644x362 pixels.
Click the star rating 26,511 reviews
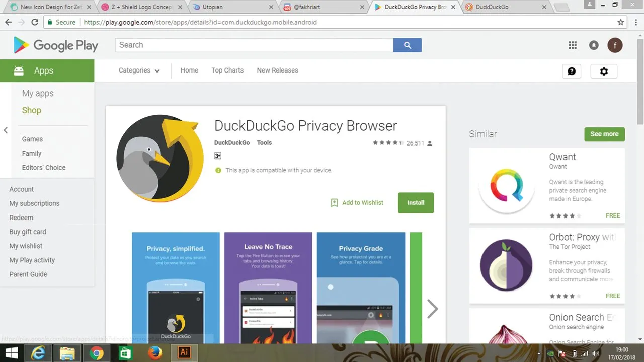pyautogui.click(x=403, y=143)
